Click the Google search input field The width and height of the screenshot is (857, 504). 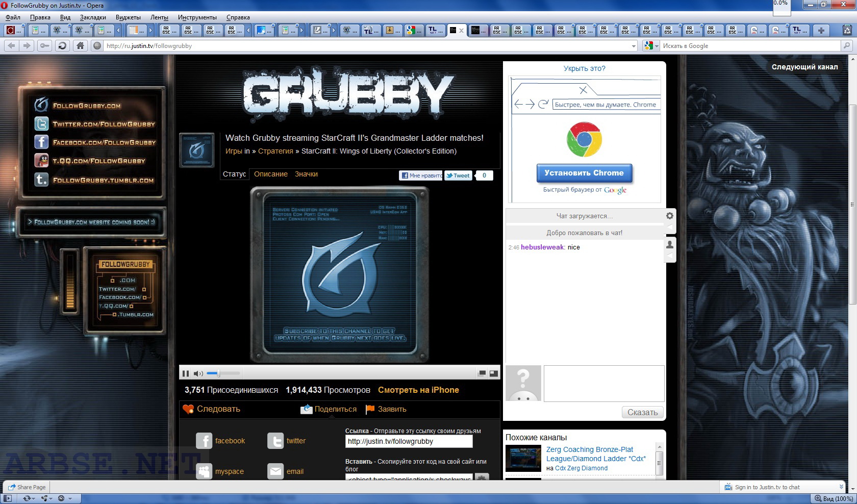point(750,45)
